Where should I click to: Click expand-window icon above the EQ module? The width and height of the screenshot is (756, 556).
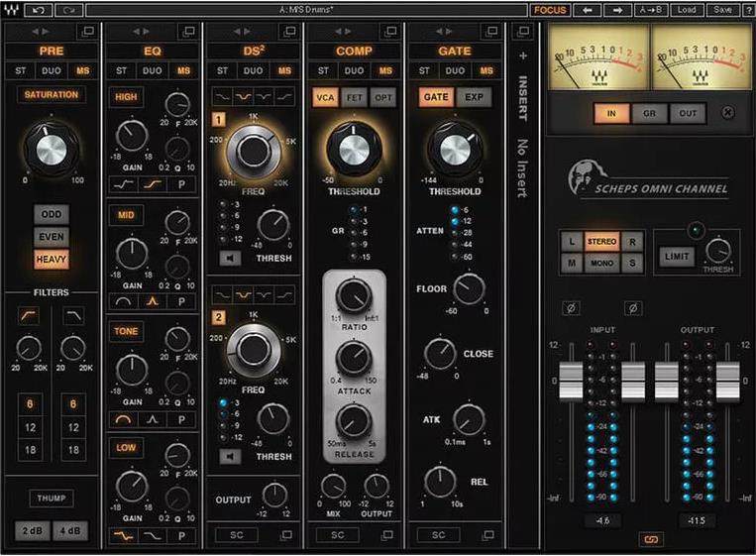[187, 33]
